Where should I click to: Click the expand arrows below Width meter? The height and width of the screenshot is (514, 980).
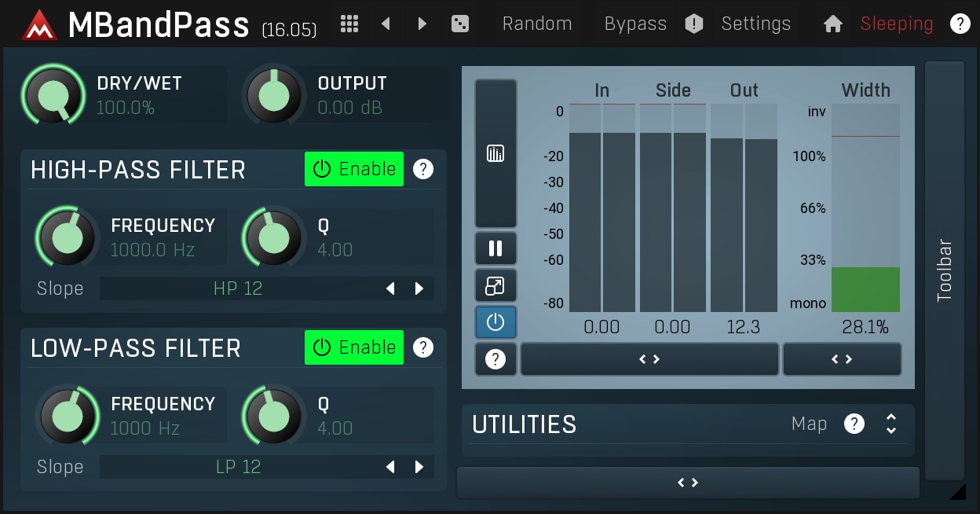click(x=842, y=359)
